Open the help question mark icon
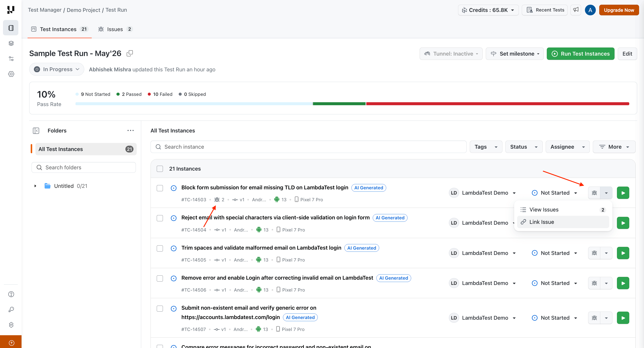Screen dimensions: 644x348 (x=11, y=294)
